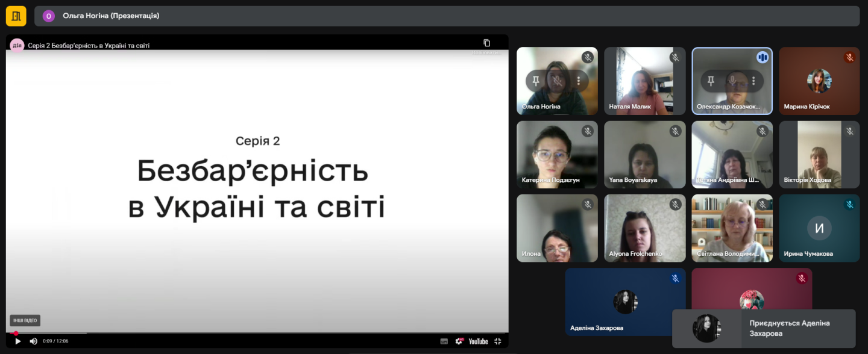This screenshot has height=354, width=868.
Task: Click the name label Марина Кірічок
Action: click(807, 107)
